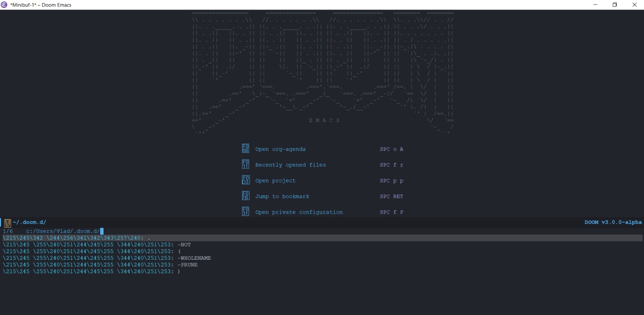Click the minibuffer path c:/Users/Vlad/.doom.d/
Screen dimensions: 644x315
63,231
